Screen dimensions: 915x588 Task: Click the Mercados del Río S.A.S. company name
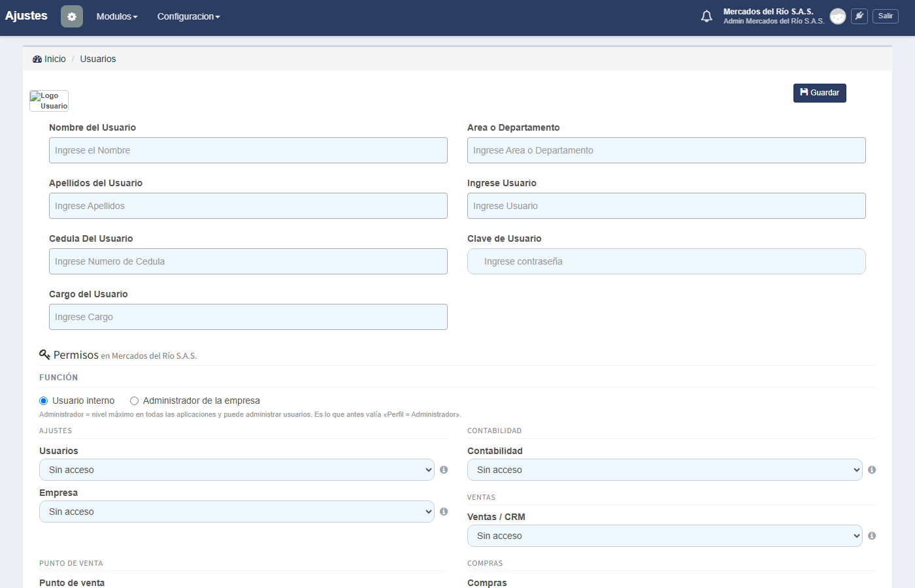coord(769,12)
